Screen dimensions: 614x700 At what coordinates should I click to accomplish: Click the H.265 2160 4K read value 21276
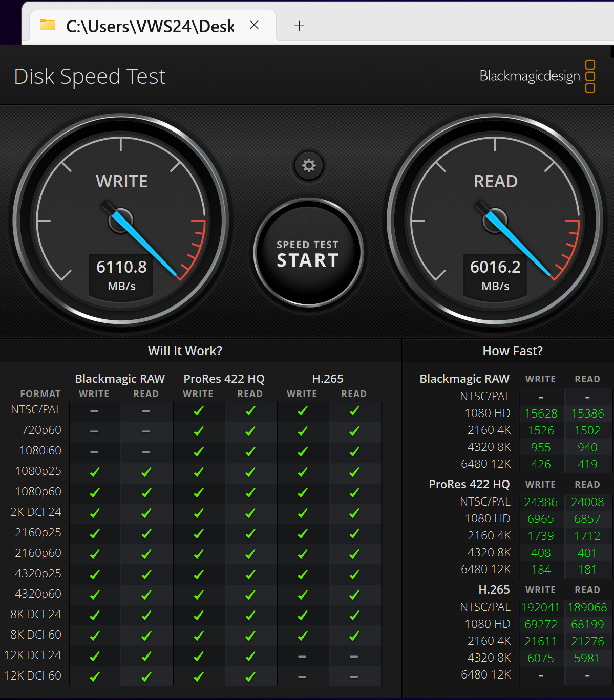pyautogui.click(x=587, y=641)
